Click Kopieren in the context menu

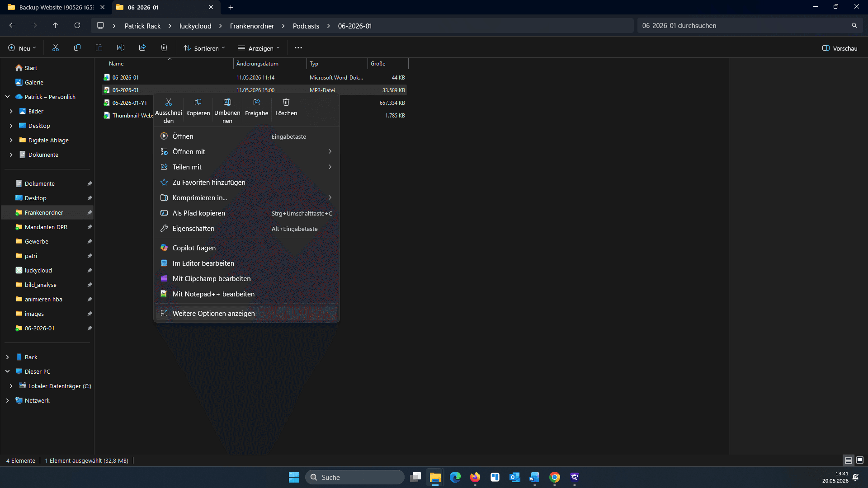click(198, 107)
